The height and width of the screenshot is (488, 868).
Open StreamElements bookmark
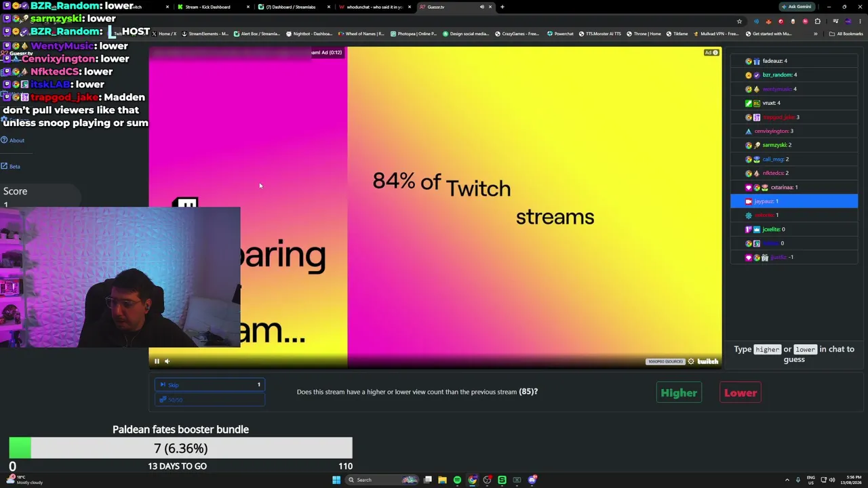(205, 34)
